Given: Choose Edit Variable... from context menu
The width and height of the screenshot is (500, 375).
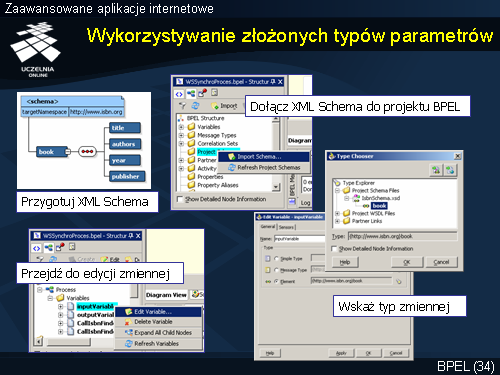Looking at the screenshot, I should 158,312.
